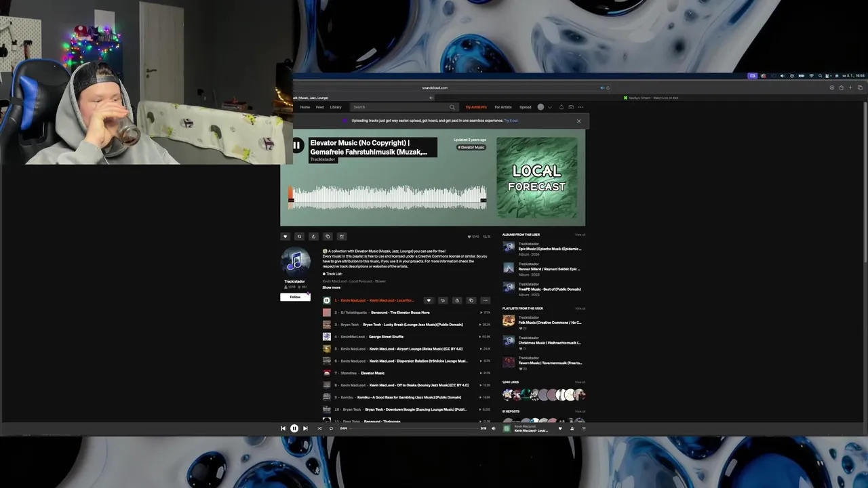Image resolution: width=868 pixels, height=488 pixels.
Task: Pause track 1 in the track list
Action: 326,300
